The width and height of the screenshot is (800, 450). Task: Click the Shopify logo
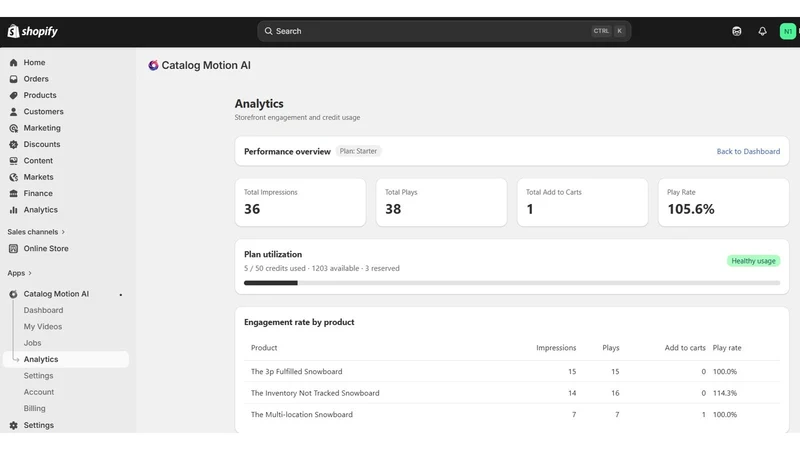[33, 31]
